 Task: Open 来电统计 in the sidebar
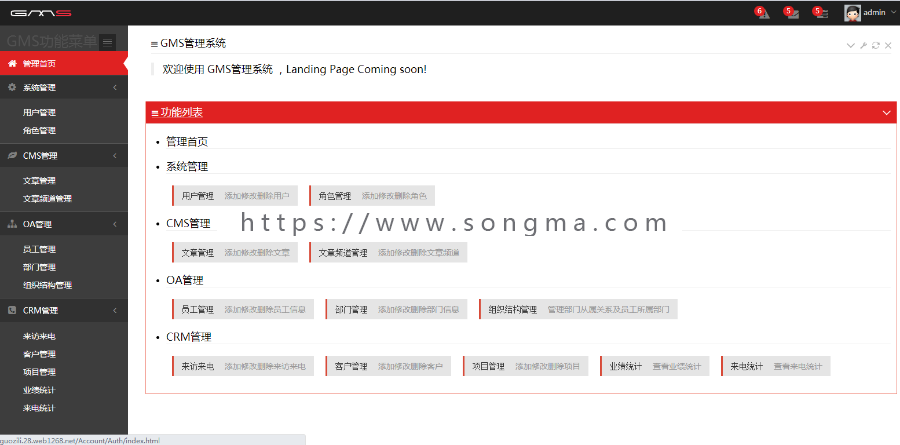point(39,408)
